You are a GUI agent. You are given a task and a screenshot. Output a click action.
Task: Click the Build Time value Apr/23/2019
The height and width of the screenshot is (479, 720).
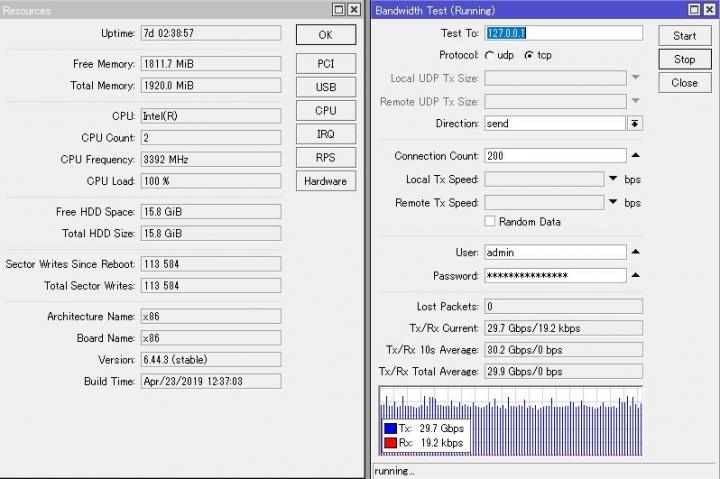211,381
